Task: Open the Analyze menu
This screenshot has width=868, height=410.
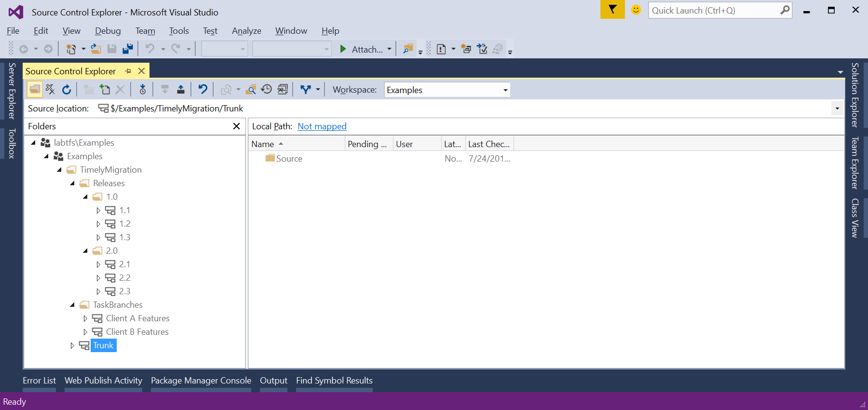Action: pos(246,30)
